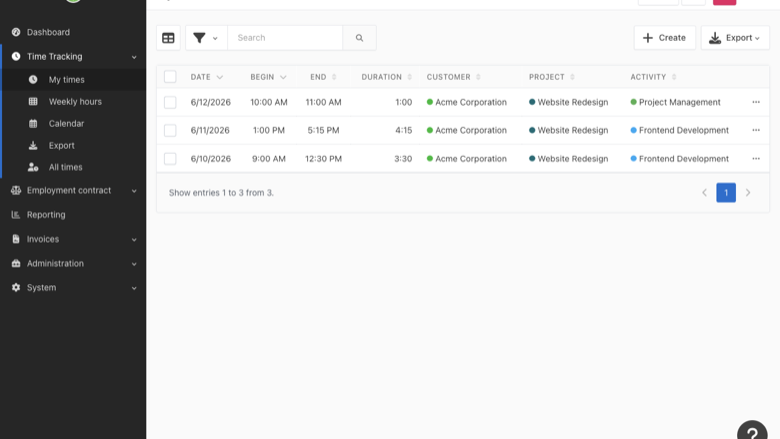Viewport: 780px width, 439px height.
Task: Toggle the select-all header checkbox
Action: point(170,77)
